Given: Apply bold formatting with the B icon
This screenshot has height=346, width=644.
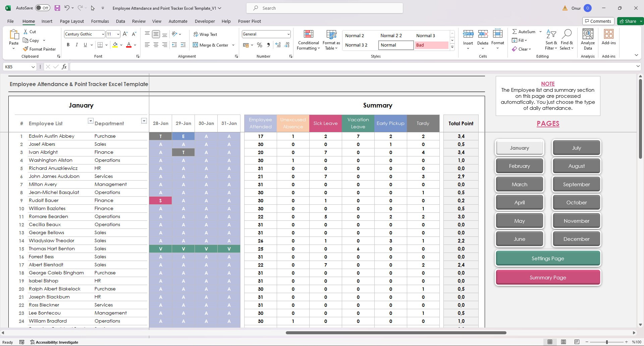Looking at the screenshot, I should 68,45.
